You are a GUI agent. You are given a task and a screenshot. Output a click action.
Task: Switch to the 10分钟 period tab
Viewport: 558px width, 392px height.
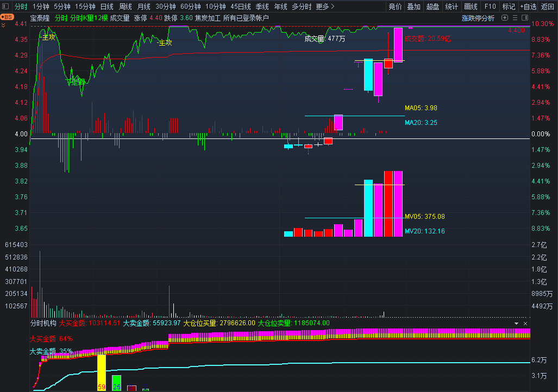[x=215, y=7]
